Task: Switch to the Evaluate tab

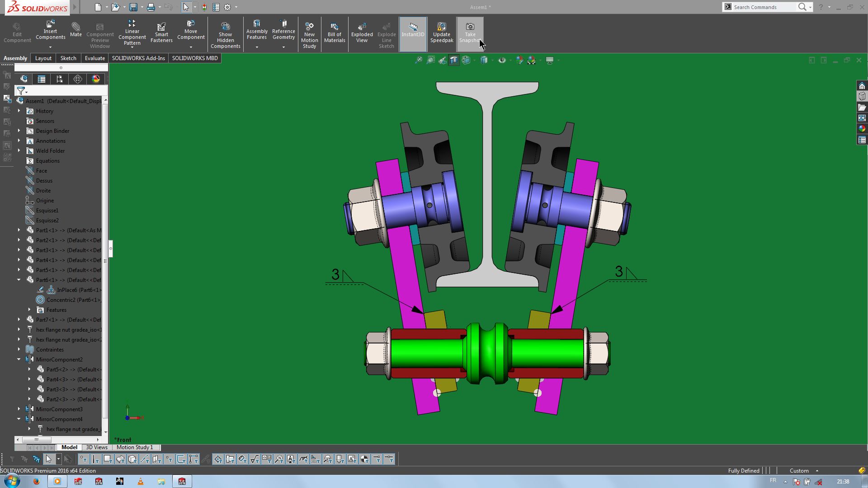Action: [94, 58]
